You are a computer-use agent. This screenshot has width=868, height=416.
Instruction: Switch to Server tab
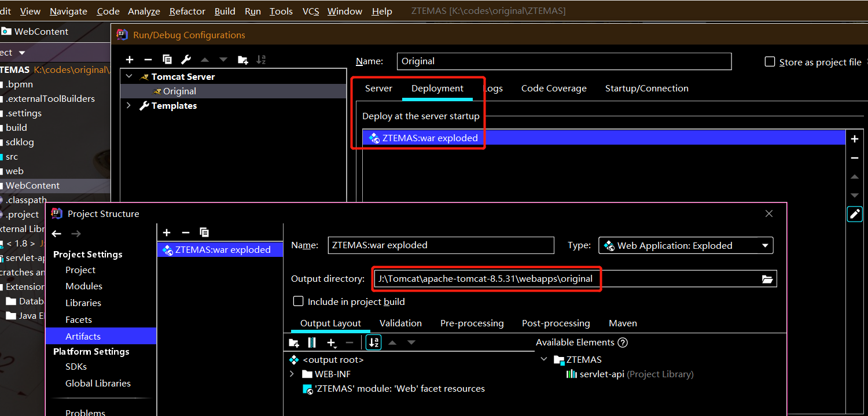click(x=378, y=89)
